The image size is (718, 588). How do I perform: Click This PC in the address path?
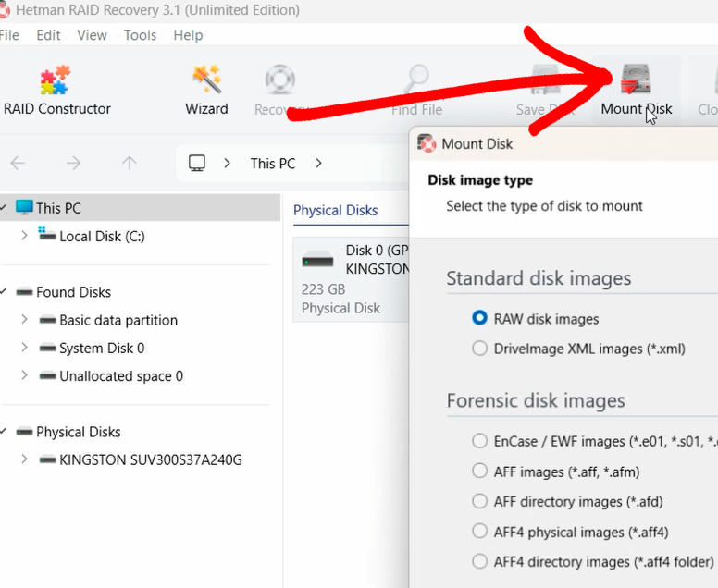272,164
